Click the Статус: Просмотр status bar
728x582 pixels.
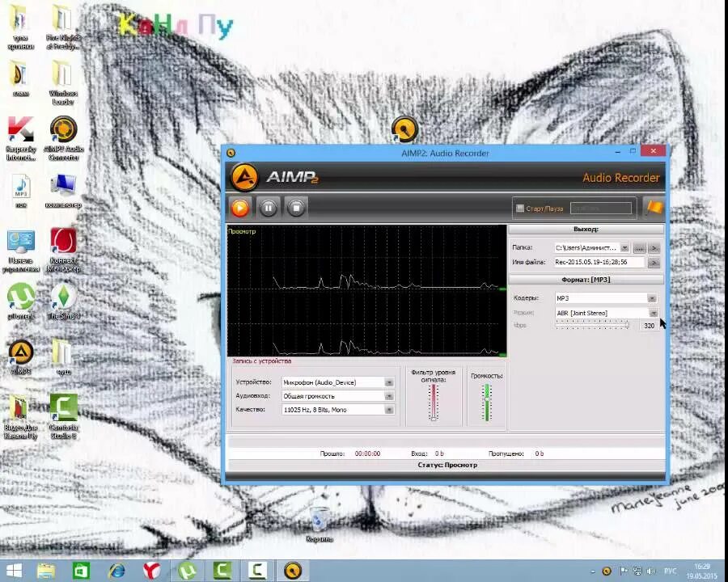(x=447, y=465)
